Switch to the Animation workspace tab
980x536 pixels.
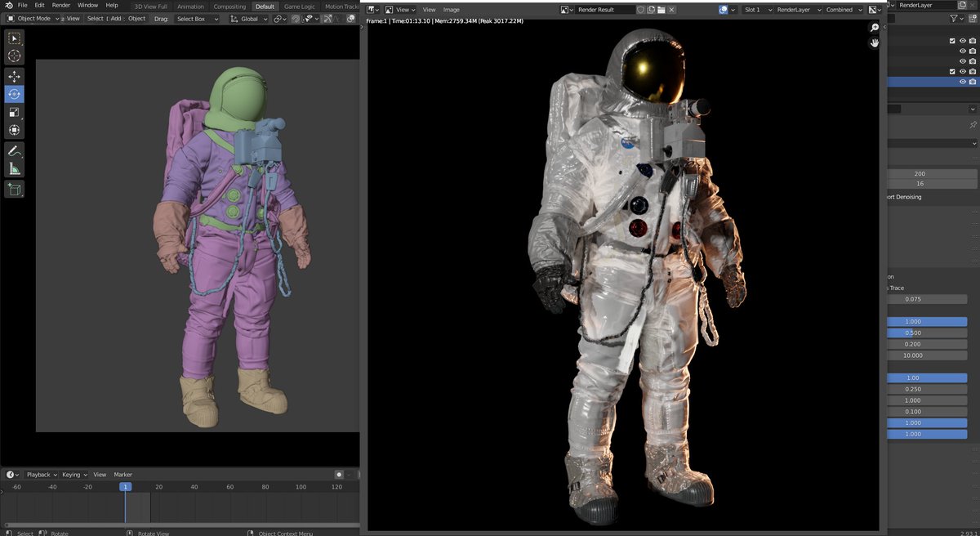click(x=190, y=6)
